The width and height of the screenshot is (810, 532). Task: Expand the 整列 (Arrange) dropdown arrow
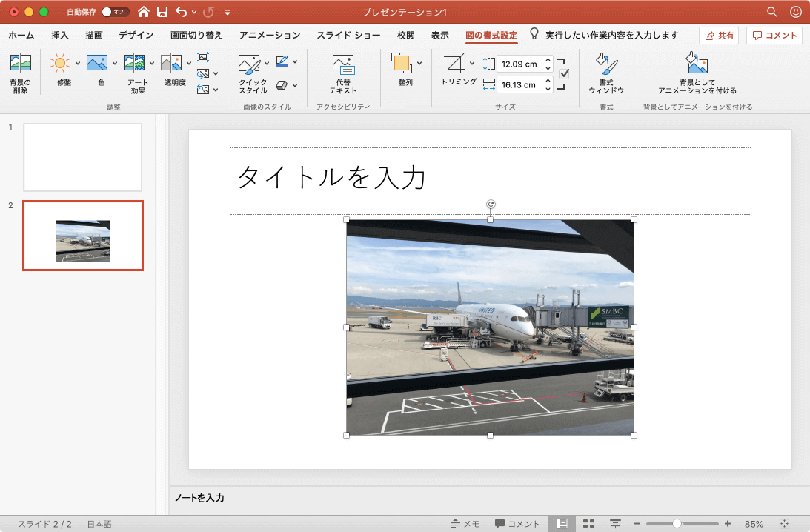pyautogui.click(x=419, y=63)
